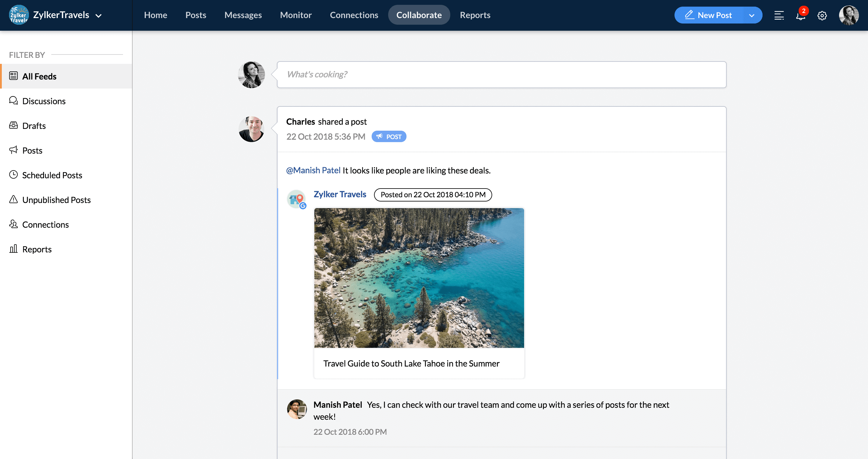Expand the New Post dropdown arrow

click(x=751, y=15)
